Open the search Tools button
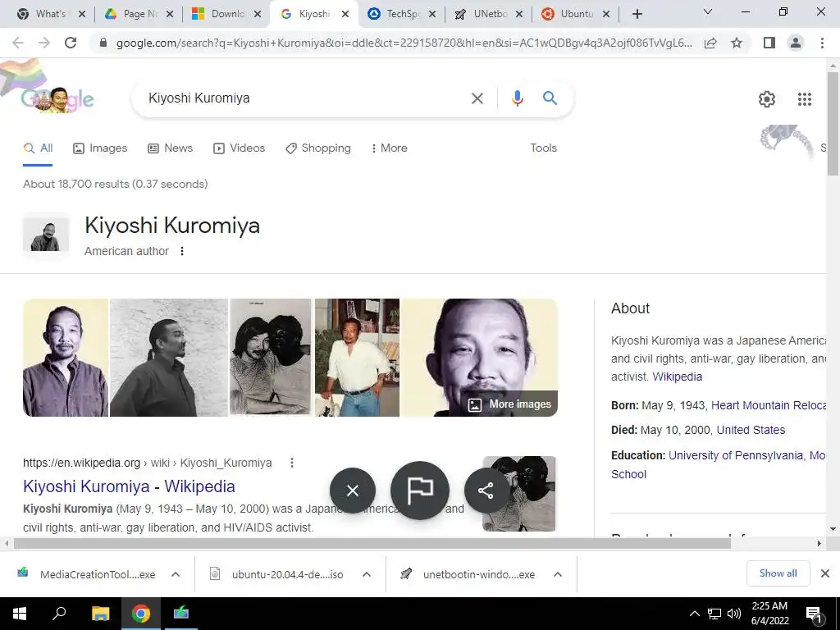Viewport: 840px width, 630px height. pos(543,148)
